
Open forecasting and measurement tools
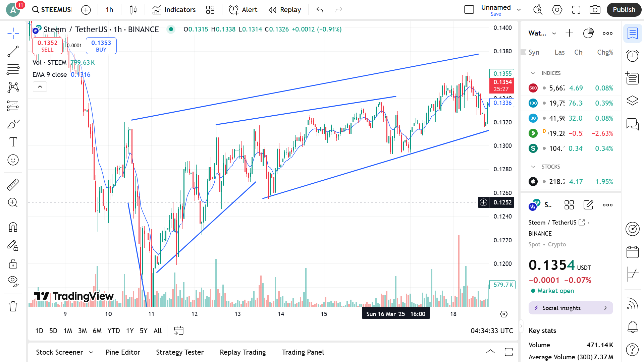point(13,106)
